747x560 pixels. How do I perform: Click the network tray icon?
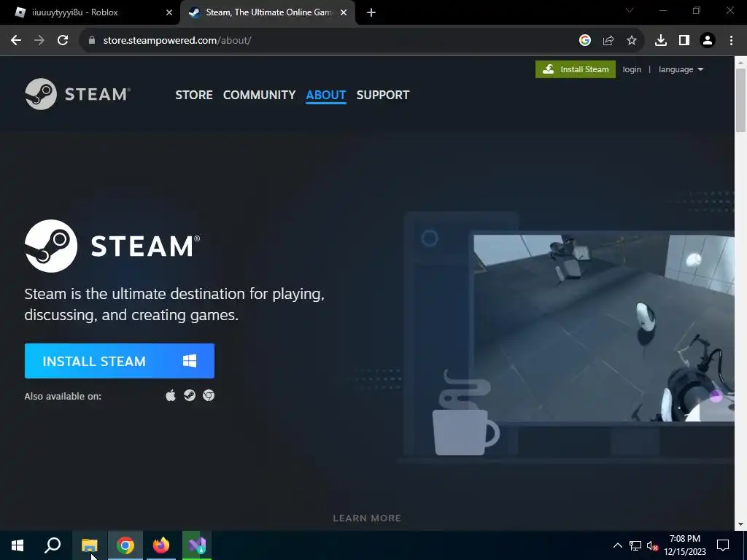635,545
